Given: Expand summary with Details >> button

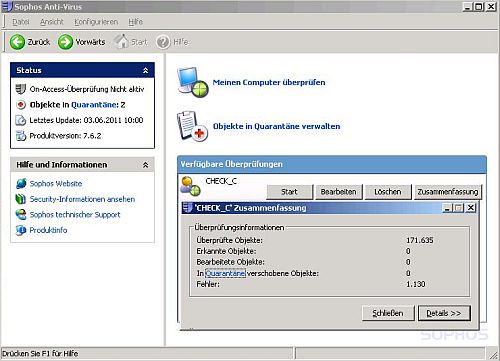Looking at the screenshot, I should 444,313.
